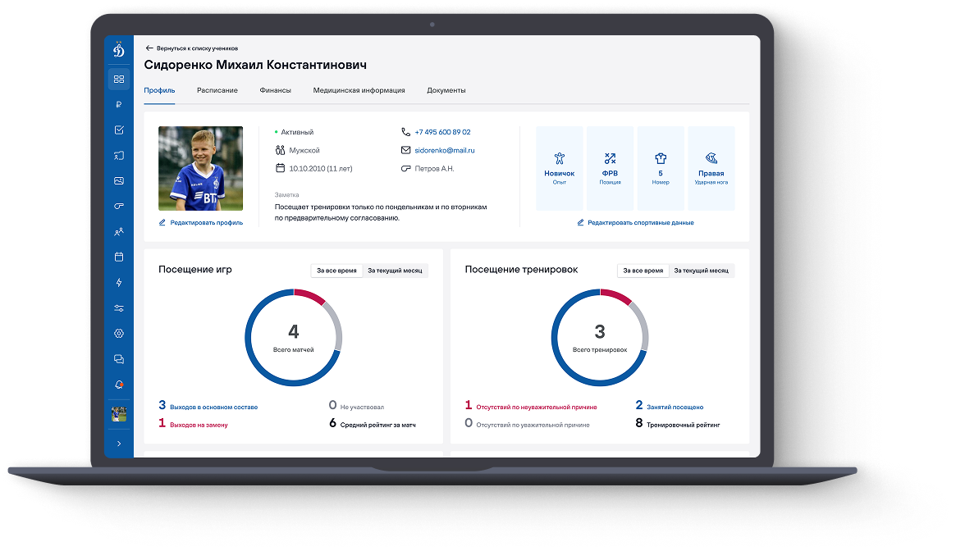
Task: Open the gear settings icon in sidebar
Action: [119, 334]
